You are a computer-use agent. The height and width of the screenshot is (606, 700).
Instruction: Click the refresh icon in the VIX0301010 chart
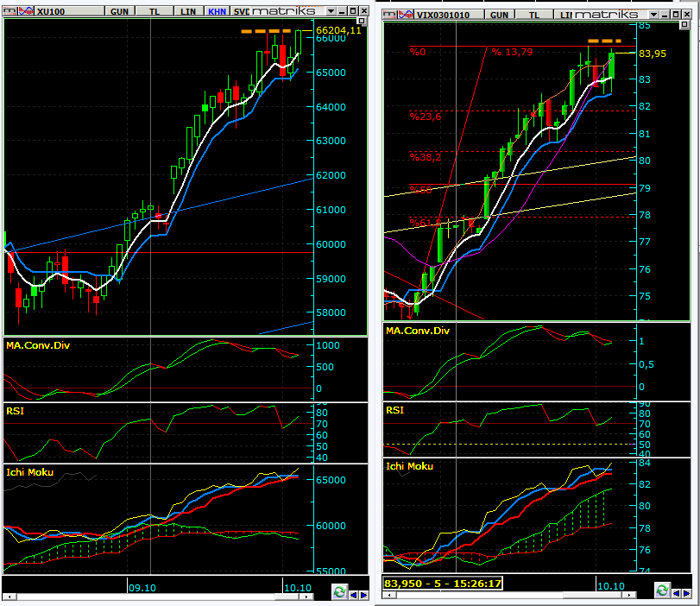(662, 590)
